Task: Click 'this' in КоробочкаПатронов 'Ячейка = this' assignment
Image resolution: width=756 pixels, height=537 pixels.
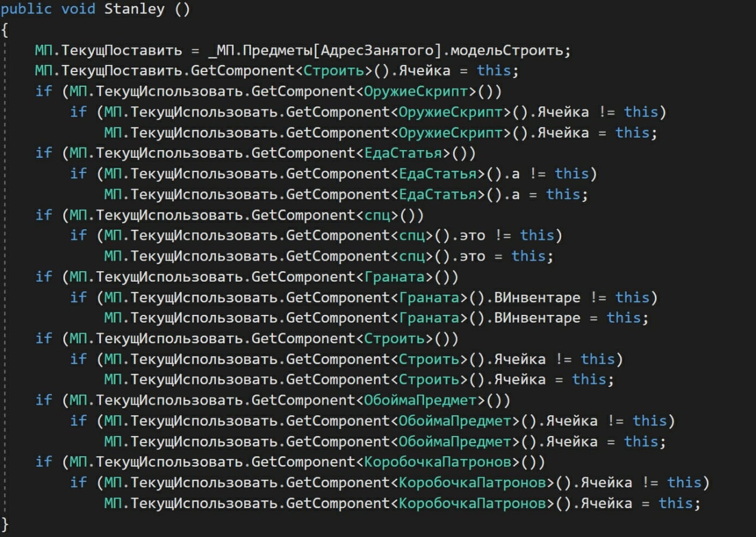Action: pos(675,503)
